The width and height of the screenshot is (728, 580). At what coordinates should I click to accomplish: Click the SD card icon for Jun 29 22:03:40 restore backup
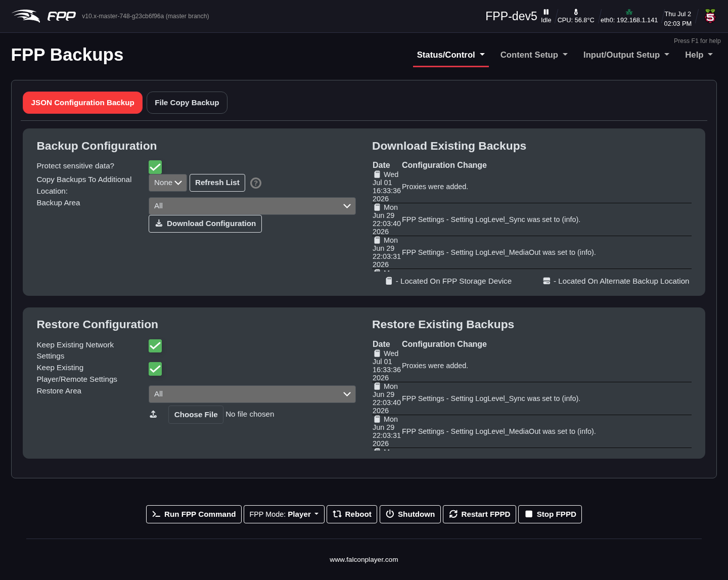[377, 386]
